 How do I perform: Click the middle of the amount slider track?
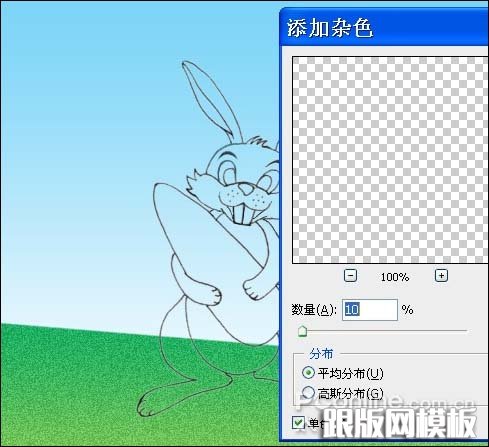pyautogui.click(x=383, y=331)
